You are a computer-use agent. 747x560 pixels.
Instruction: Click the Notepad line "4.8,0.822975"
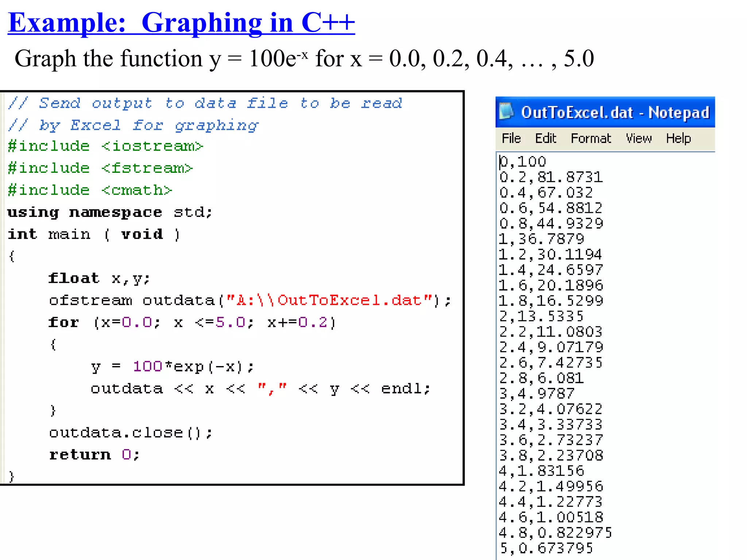[556, 533]
